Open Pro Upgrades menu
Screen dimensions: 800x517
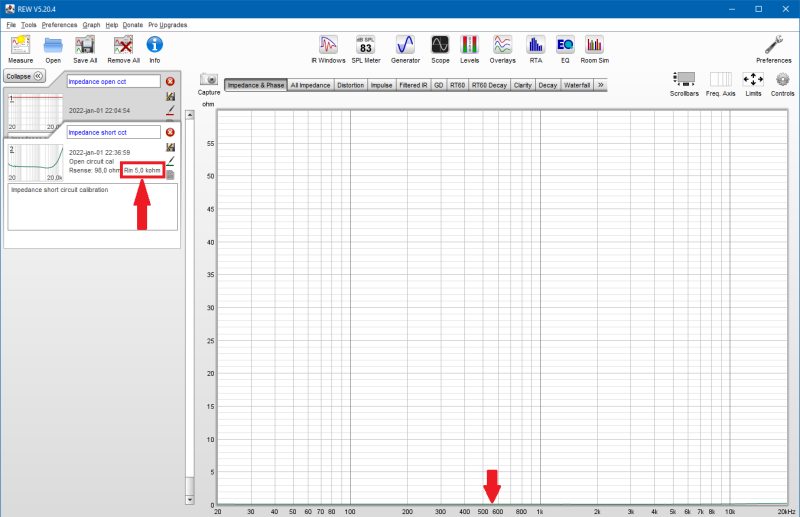167,24
